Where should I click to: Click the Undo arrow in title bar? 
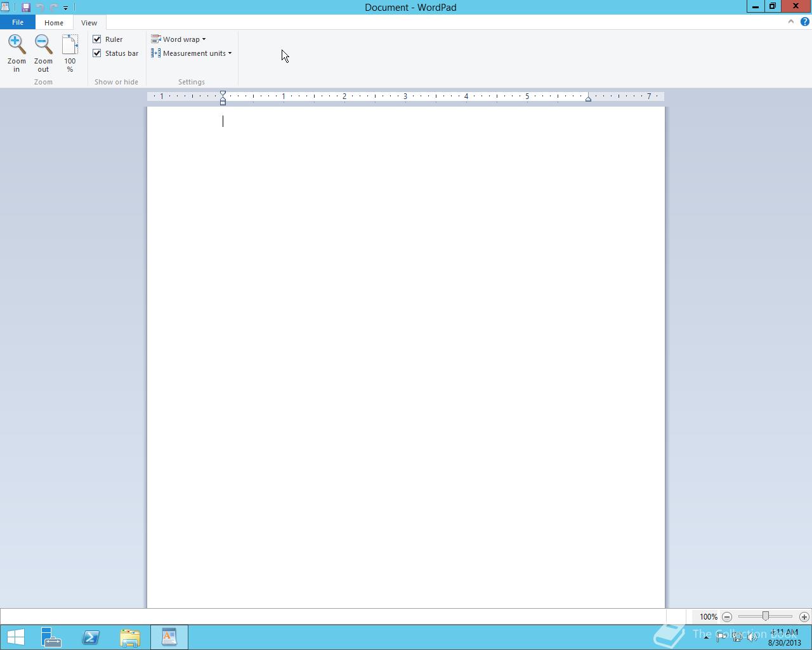coord(40,8)
